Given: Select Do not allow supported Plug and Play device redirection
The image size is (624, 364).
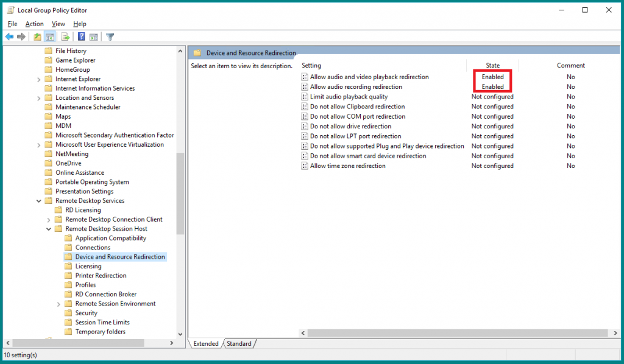Looking at the screenshot, I should [x=387, y=146].
